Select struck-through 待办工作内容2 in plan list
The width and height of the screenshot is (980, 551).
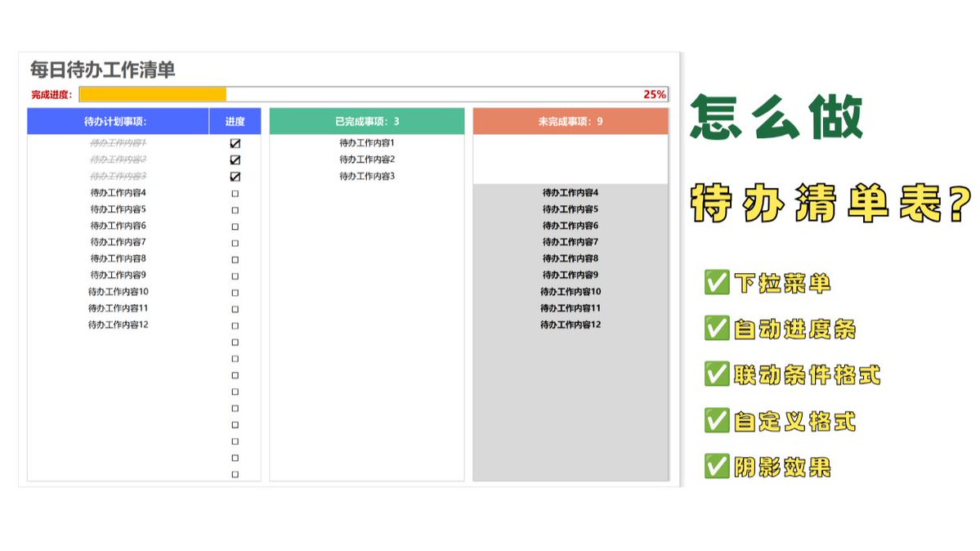pos(119,159)
